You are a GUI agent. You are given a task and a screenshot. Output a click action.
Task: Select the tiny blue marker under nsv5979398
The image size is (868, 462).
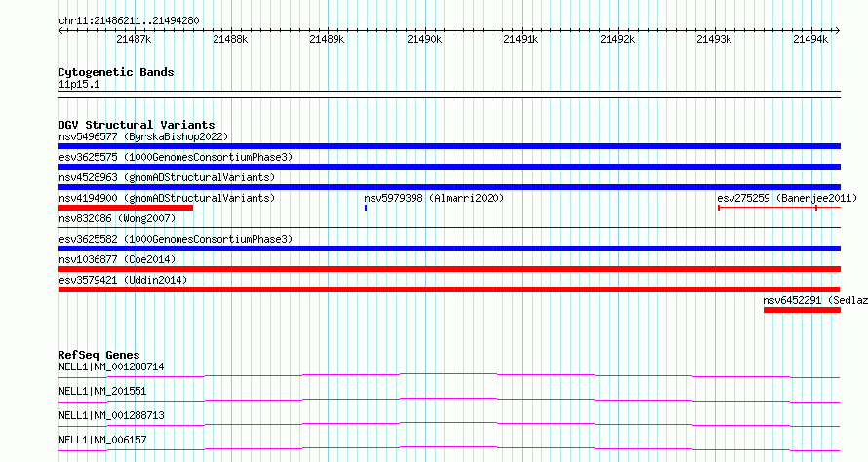click(366, 208)
